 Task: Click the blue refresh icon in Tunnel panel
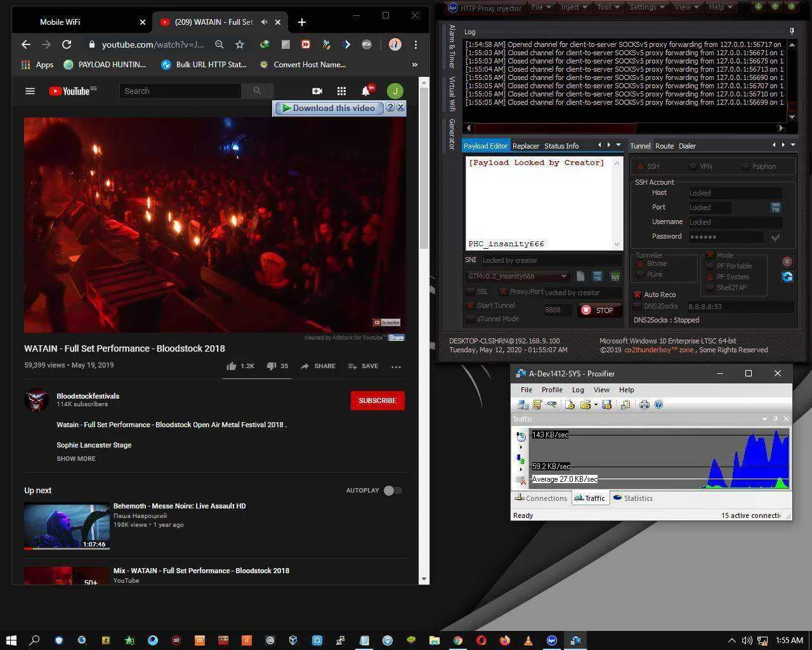click(787, 277)
